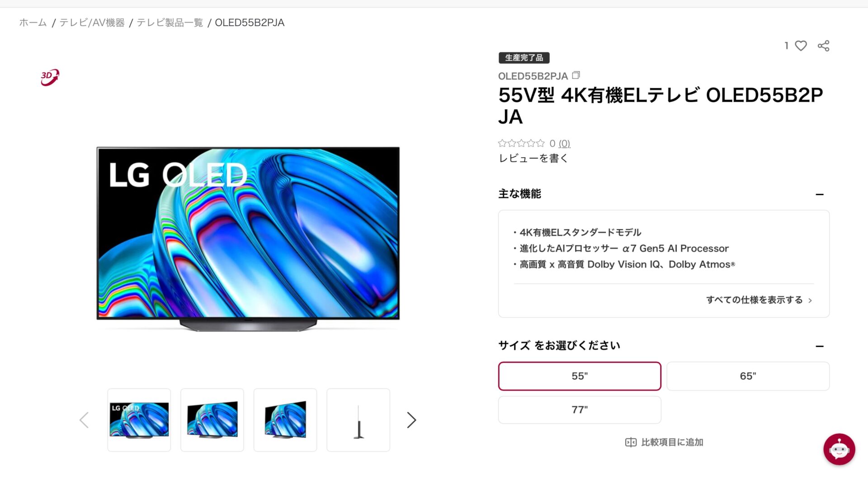Copy model number OLED55B2PJA with copy icon
Viewport: 868px width, 488px height.
(x=576, y=75)
